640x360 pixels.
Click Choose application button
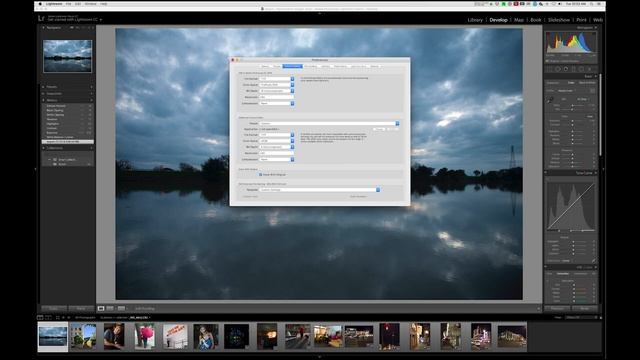(379, 129)
